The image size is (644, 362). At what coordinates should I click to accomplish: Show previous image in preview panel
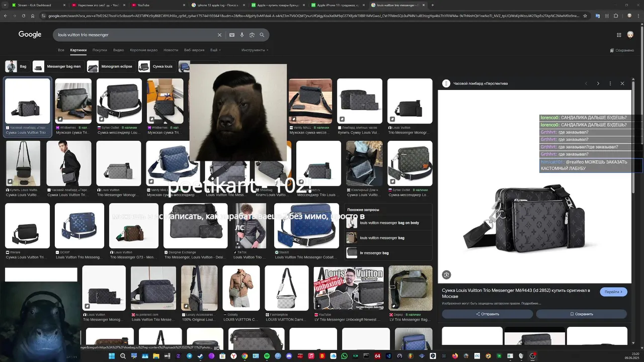586,83
